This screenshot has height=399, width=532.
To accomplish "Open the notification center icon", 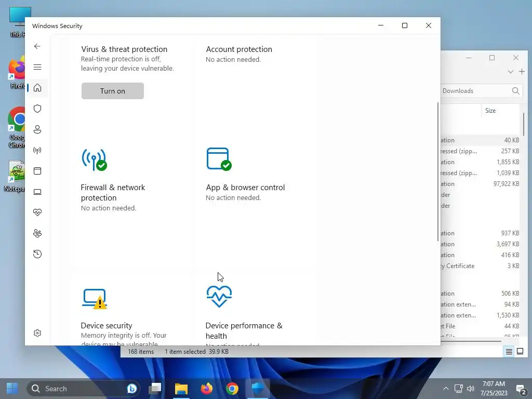I will point(521,389).
